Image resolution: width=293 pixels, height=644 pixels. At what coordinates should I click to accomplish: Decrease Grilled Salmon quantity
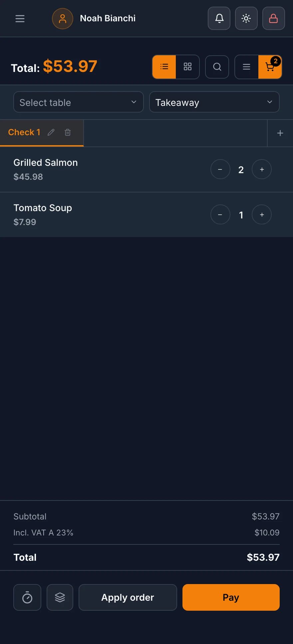[220, 169]
